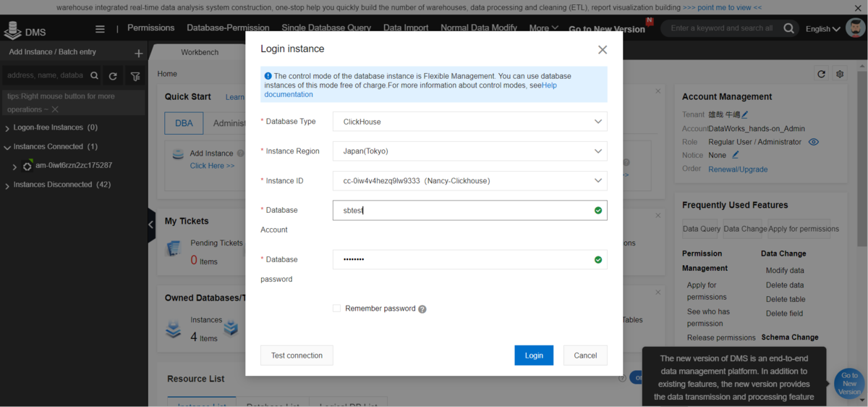Switch to the Workbench tab

pos(200,52)
